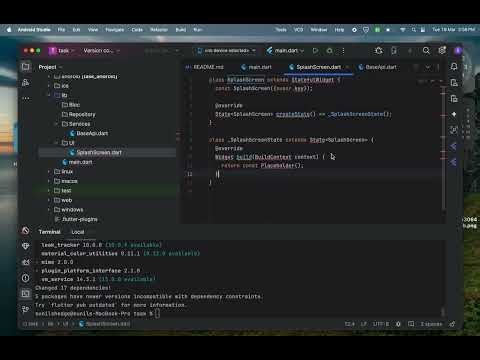Expand the ios folder

[x=49, y=86]
